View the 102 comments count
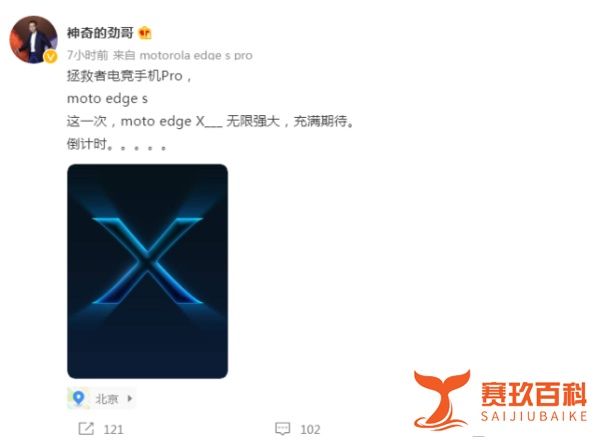 coord(310,430)
